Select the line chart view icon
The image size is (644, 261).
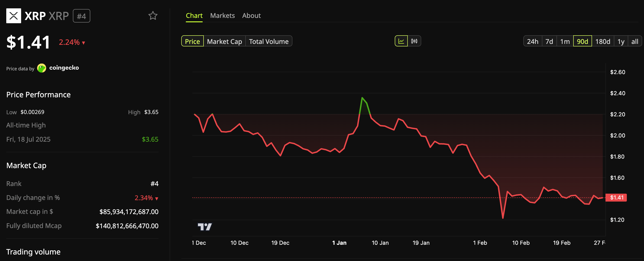point(401,41)
